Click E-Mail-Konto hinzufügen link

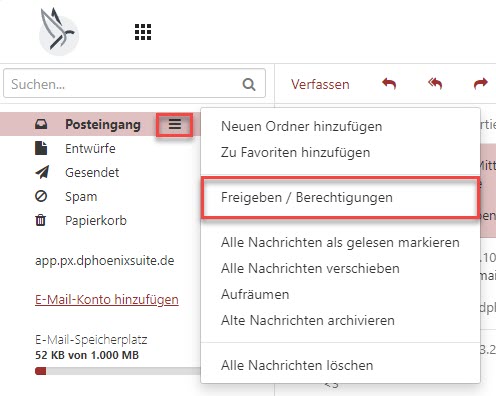(x=107, y=299)
